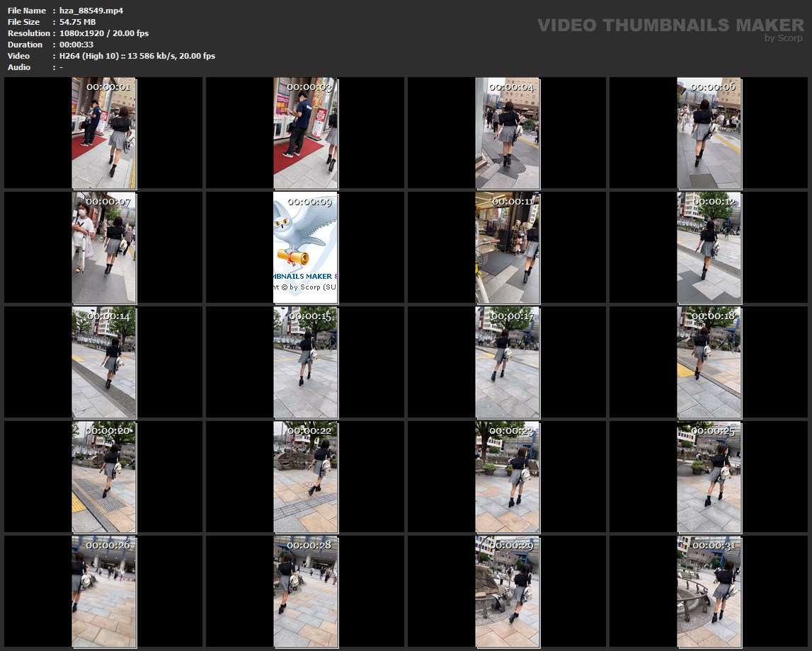Click the VIDEO THUMBNAILS MAKER watermark title
Viewport: 812px width, 651px height.
click(x=670, y=25)
